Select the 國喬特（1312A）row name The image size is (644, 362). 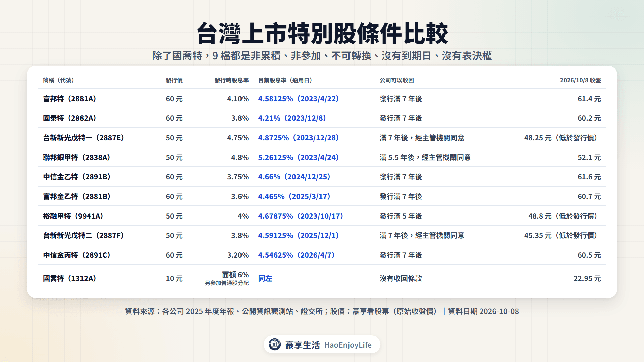pos(70,278)
